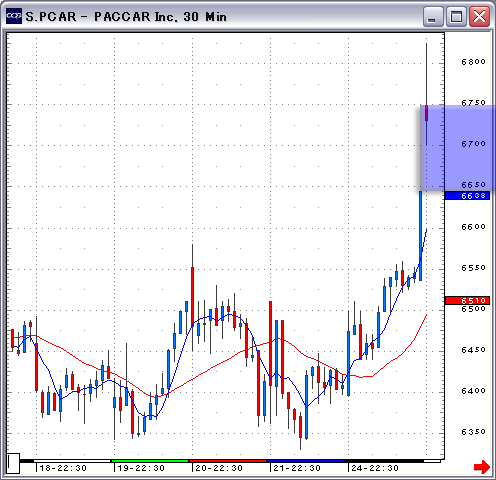Select the blue 6638 price marker
This screenshot has height=480, width=496.
coord(468,196)
